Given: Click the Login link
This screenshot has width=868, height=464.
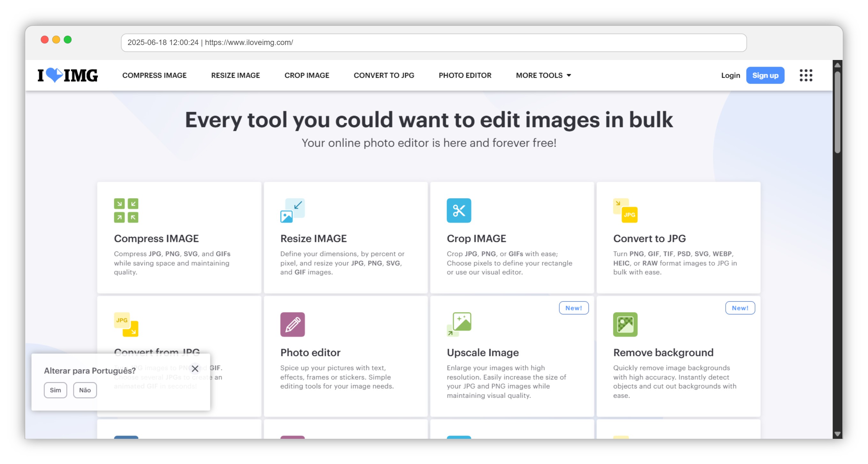Looking at the screenshot, I should tap(730, 75).
